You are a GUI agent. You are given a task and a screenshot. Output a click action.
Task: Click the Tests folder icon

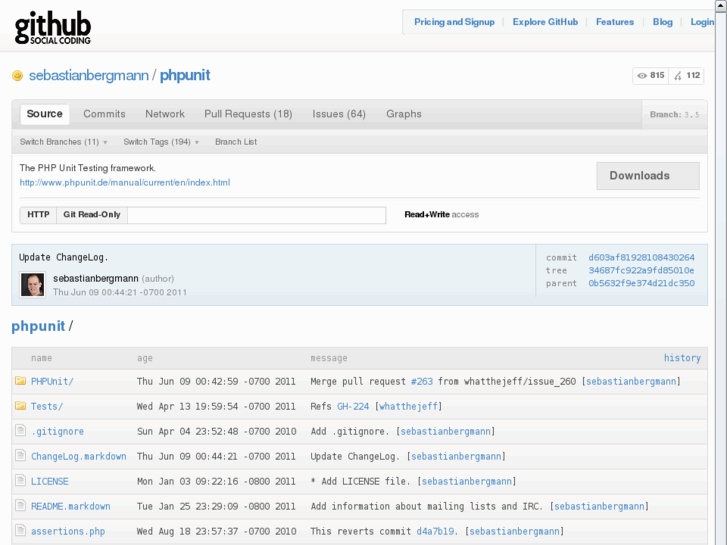click(x=20, y=406)
